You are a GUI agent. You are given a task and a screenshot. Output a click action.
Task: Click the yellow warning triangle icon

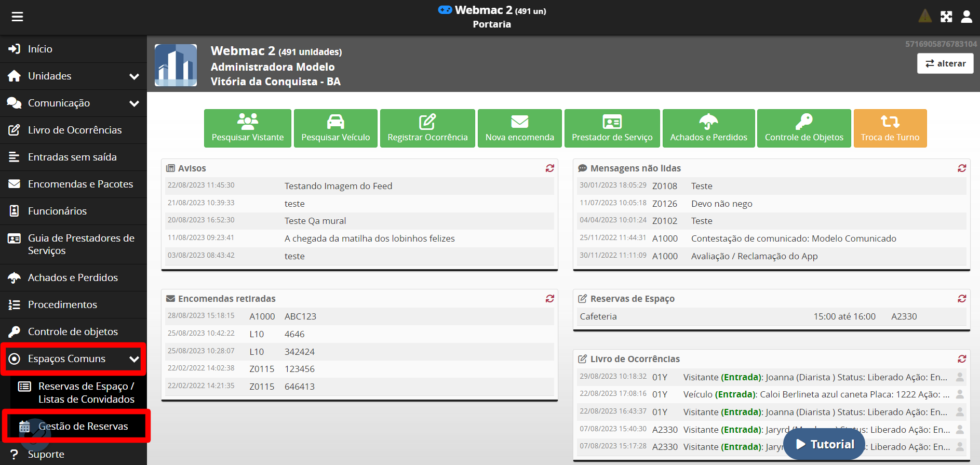(925, 16)
